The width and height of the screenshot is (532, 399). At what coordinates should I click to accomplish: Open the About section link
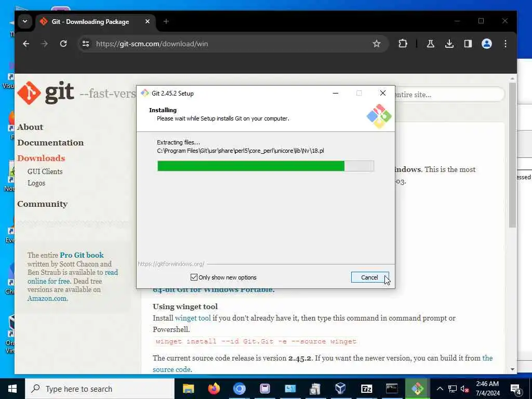click(30, 127)
